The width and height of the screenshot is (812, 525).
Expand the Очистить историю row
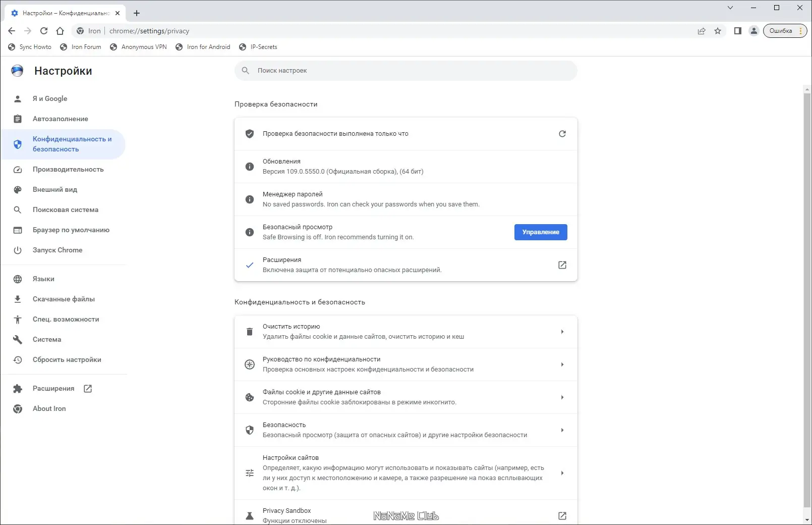pyautogui.click(x=562, y=332)
